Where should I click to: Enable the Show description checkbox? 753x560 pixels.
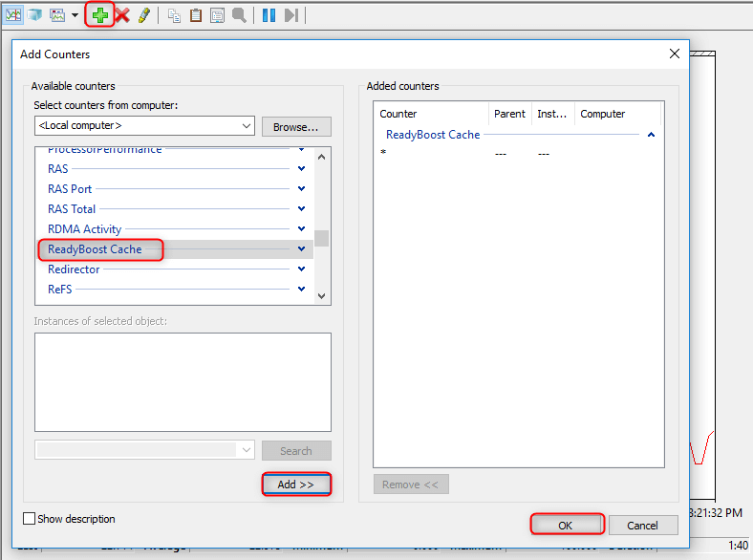tap(29, 519)
